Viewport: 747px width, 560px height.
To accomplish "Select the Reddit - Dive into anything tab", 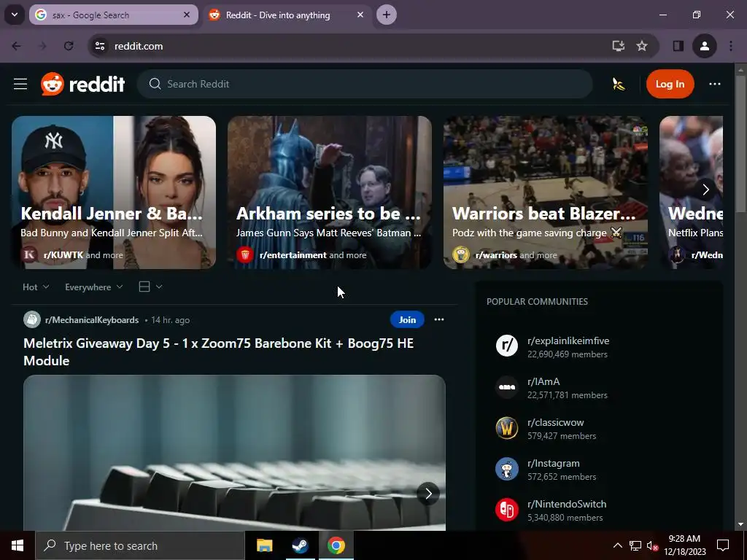I will 278,15.
